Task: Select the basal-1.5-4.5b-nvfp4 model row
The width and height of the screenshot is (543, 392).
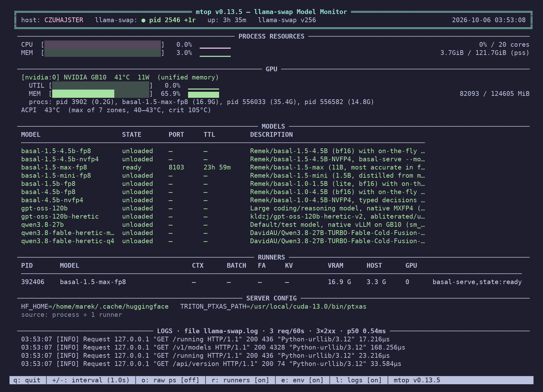Action: coord(223,159)
